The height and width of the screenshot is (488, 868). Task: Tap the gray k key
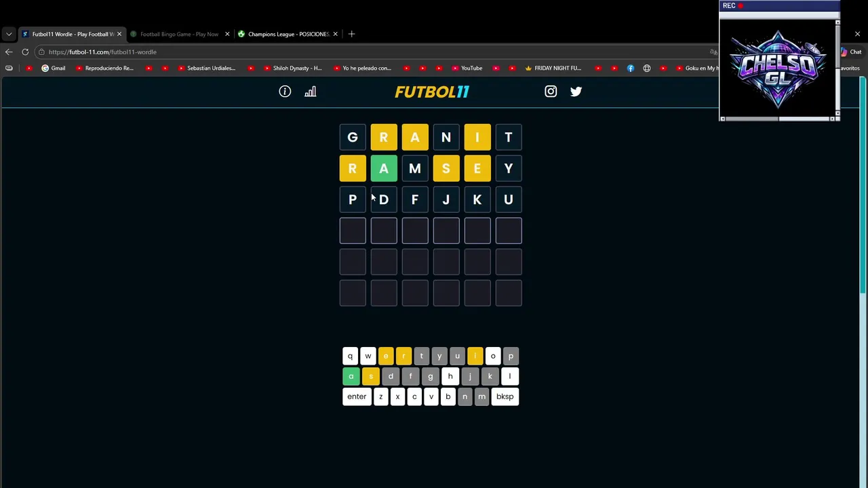click(490, 376)
